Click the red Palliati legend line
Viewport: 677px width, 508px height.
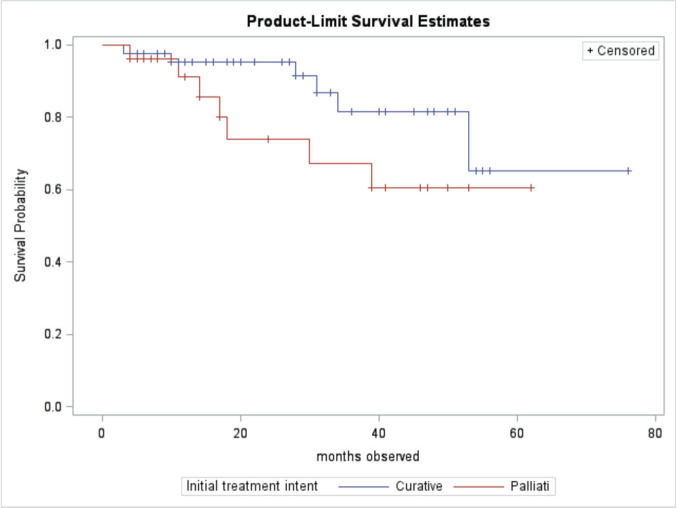(479, 487)
